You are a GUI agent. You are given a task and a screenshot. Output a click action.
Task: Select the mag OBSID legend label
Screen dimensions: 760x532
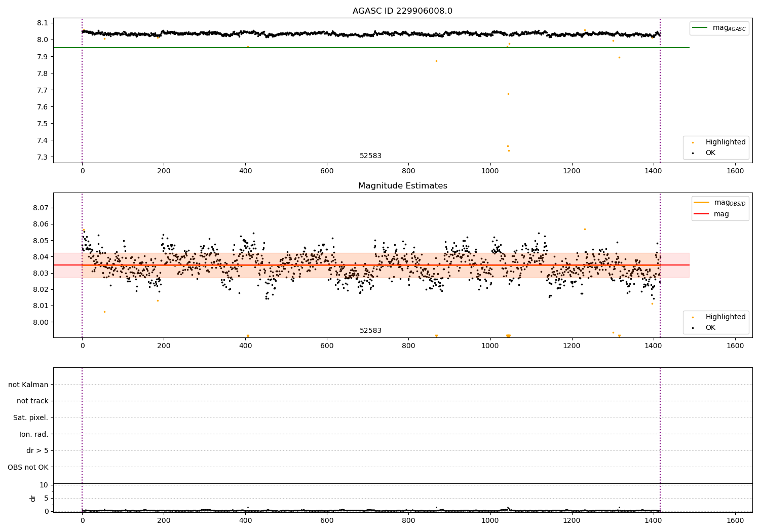point(730,203)
